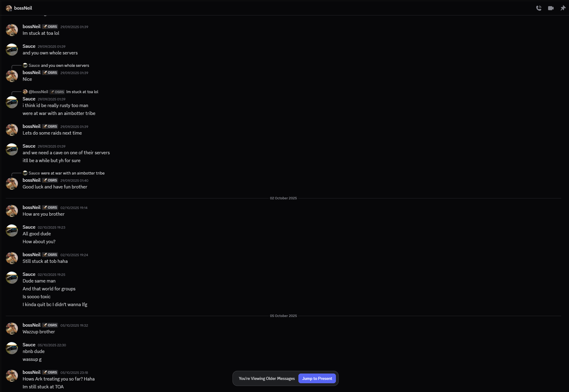This screenshot has width=569, height=392.
Task: Start a video call
Action: [x=551, y=8]
